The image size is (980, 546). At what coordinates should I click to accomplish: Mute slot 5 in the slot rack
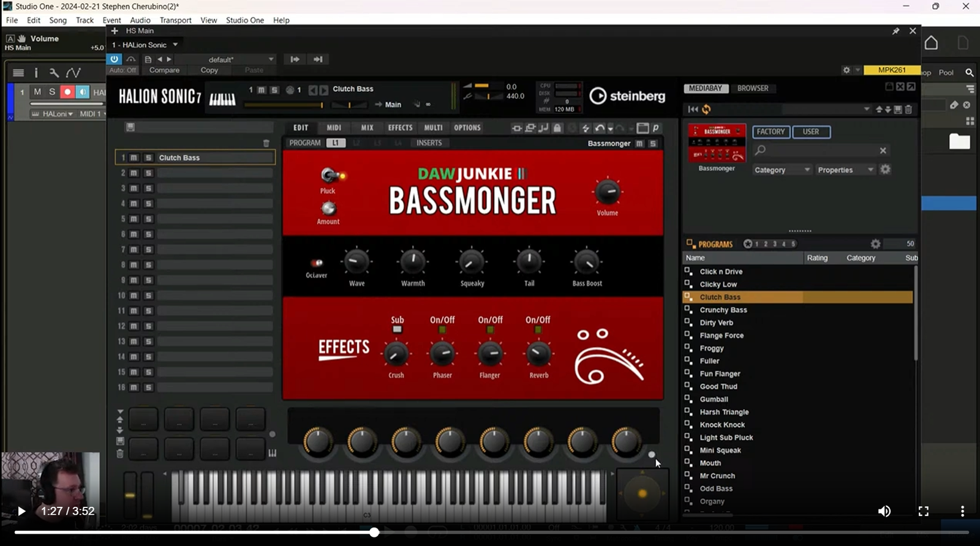click(134, 219)
